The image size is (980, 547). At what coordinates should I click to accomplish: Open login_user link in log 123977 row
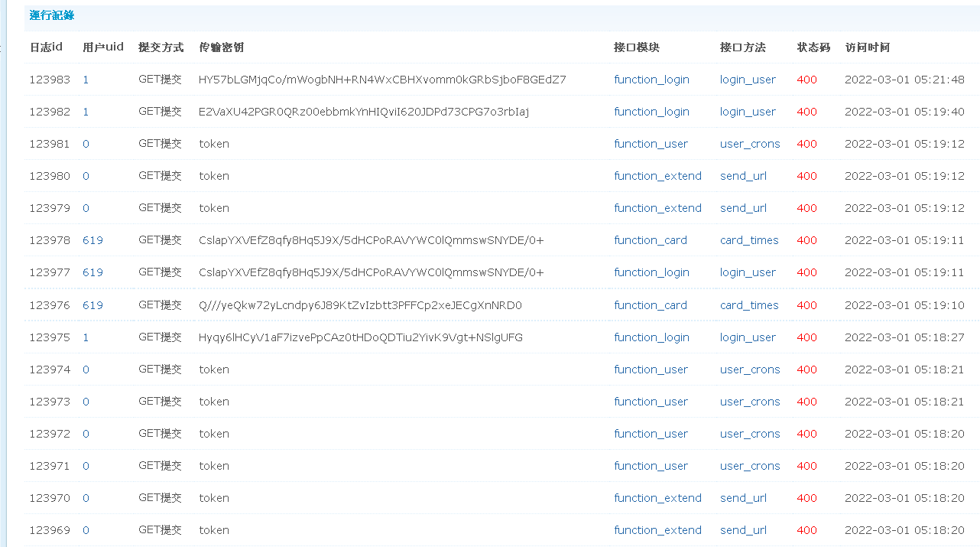(748, 272)
